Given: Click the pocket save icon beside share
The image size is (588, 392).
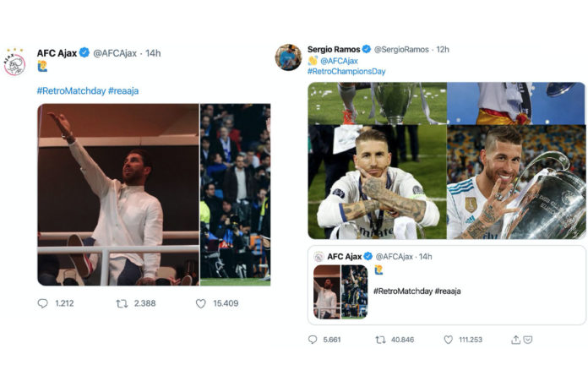Looking at the screenshot, I should 528,340.
